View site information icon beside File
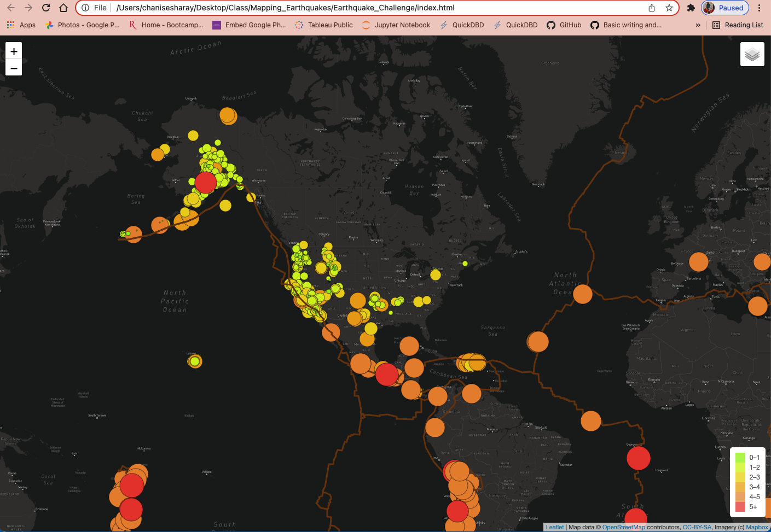Image resolution: width=771 pixels, height=532 pixels. click(85, 8)
